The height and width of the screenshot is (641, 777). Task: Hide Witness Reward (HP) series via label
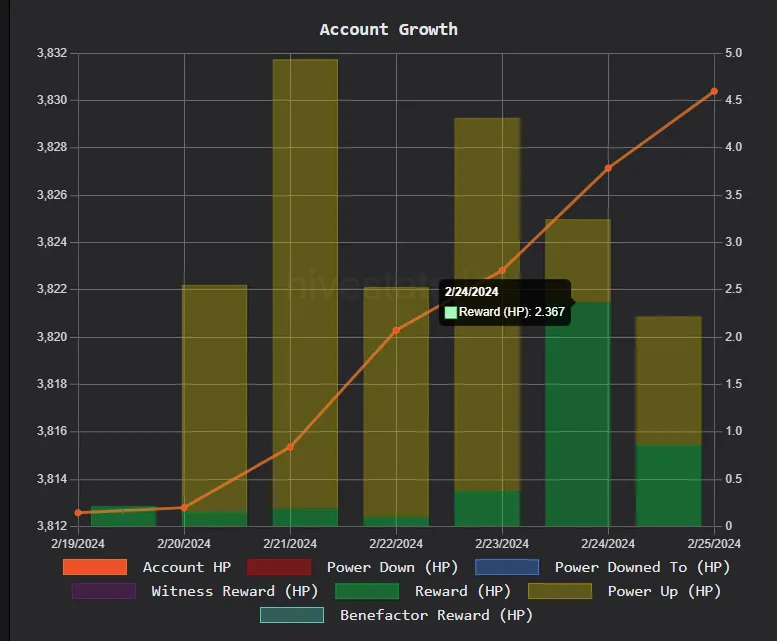234,591
